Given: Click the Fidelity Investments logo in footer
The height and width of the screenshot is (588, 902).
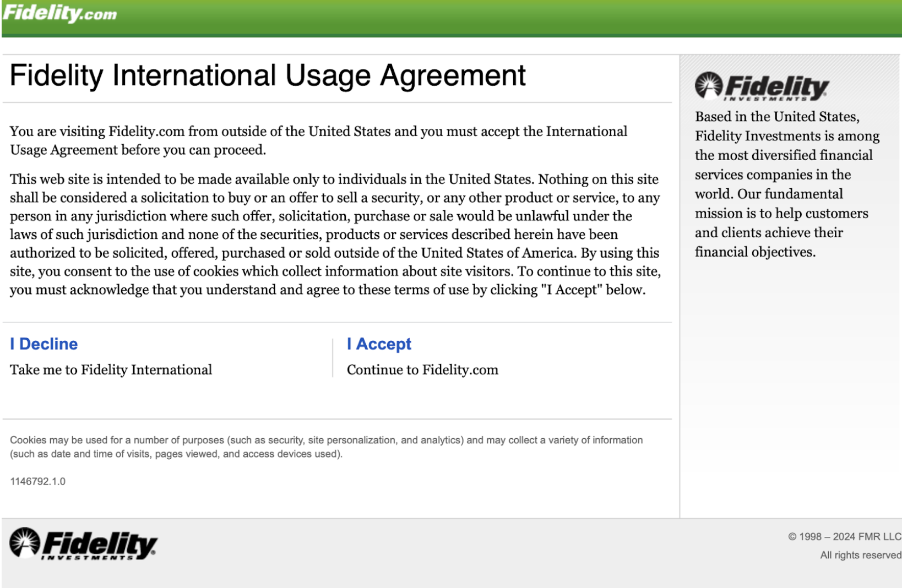Looking at the screenshot, I should tap(83, 545).
